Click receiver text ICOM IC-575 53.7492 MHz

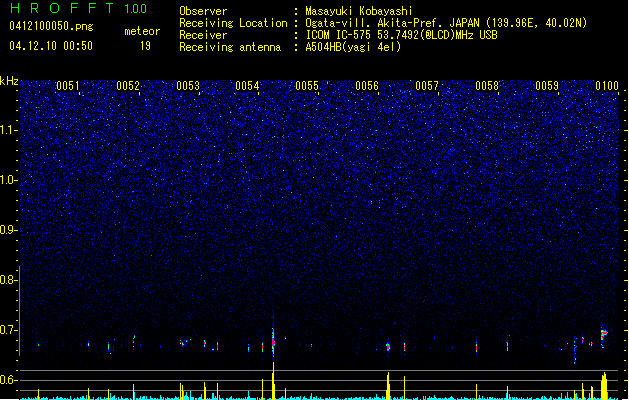click(402, 35)
